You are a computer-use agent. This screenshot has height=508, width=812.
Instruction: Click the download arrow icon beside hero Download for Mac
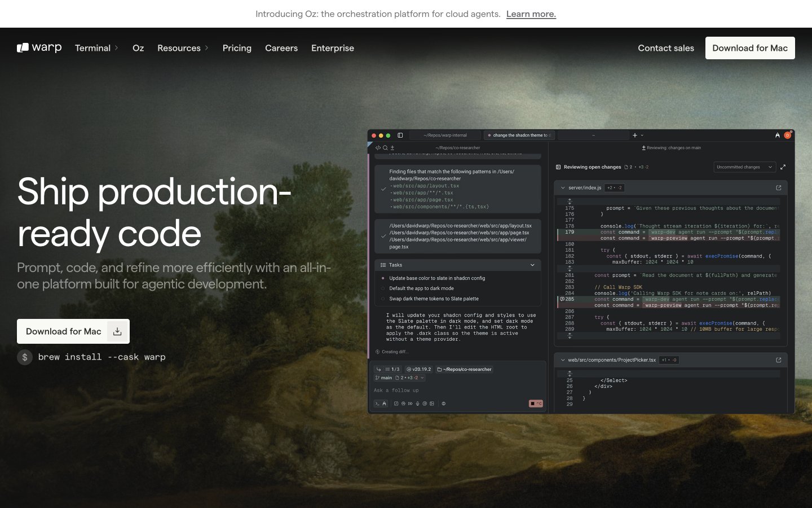[x=117, y=331]
